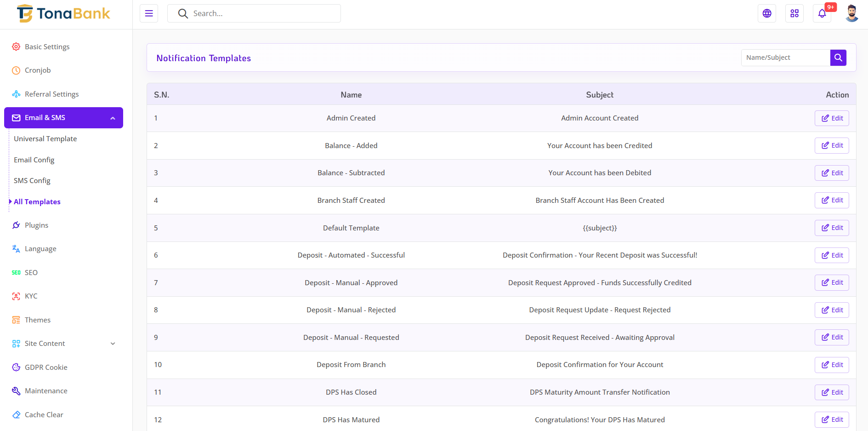Select Universal Template submenu item
868x431 pixels.
pos(45,139)
